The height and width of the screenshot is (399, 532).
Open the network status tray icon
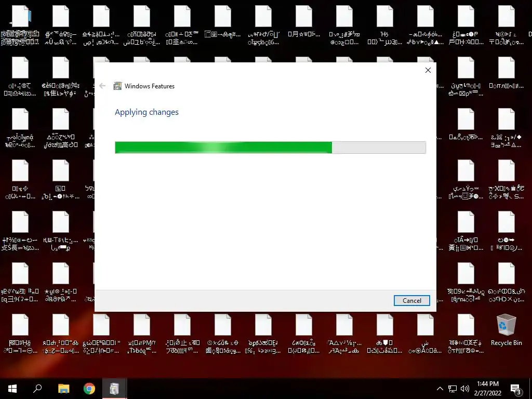point(453,389)
